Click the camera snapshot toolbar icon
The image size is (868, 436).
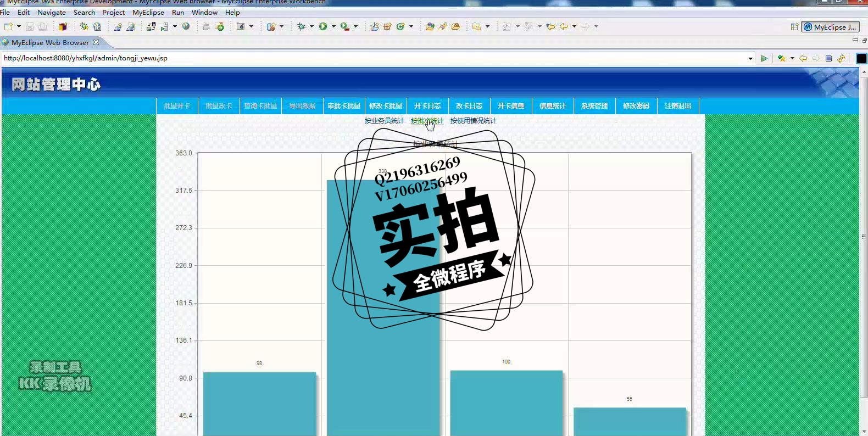click(x=241, y=26)
